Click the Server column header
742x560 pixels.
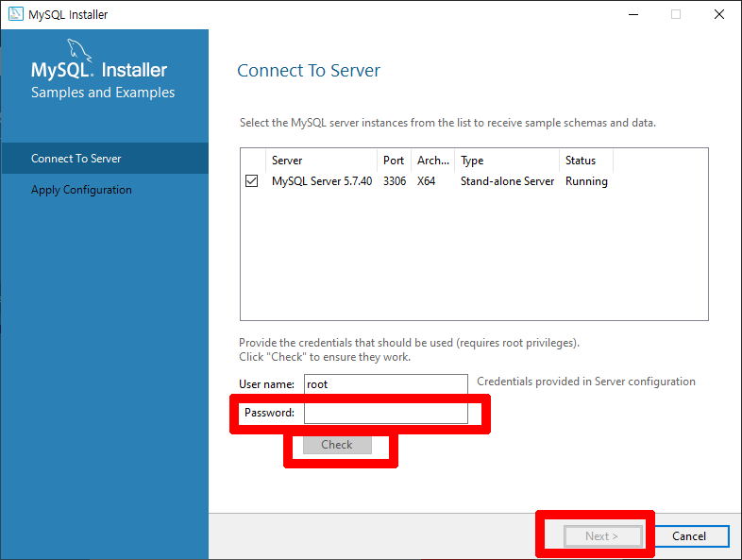[321, 161]
